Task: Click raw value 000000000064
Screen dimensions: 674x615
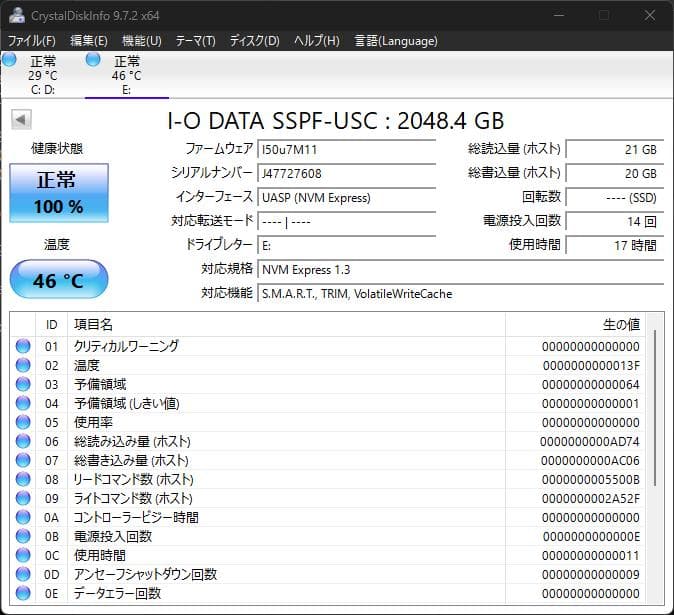Action: click(x=591, y=384)
